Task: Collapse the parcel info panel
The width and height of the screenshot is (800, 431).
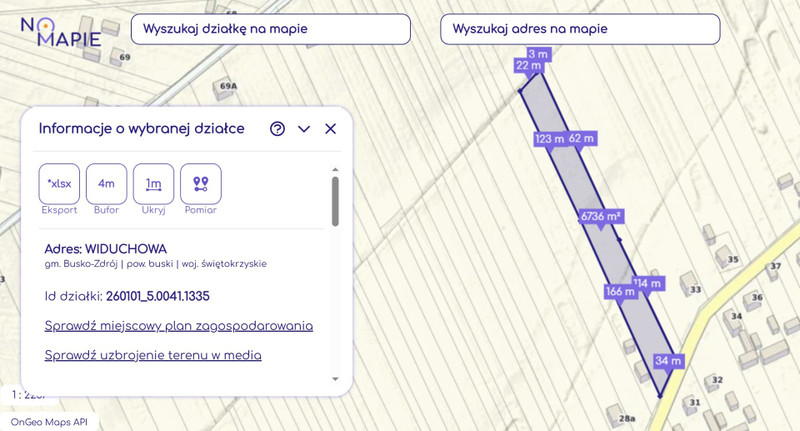Action: point(304,129)
